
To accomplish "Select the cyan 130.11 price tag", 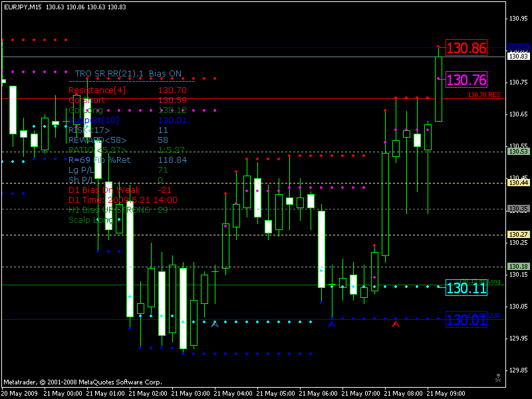I will point(467,288).
